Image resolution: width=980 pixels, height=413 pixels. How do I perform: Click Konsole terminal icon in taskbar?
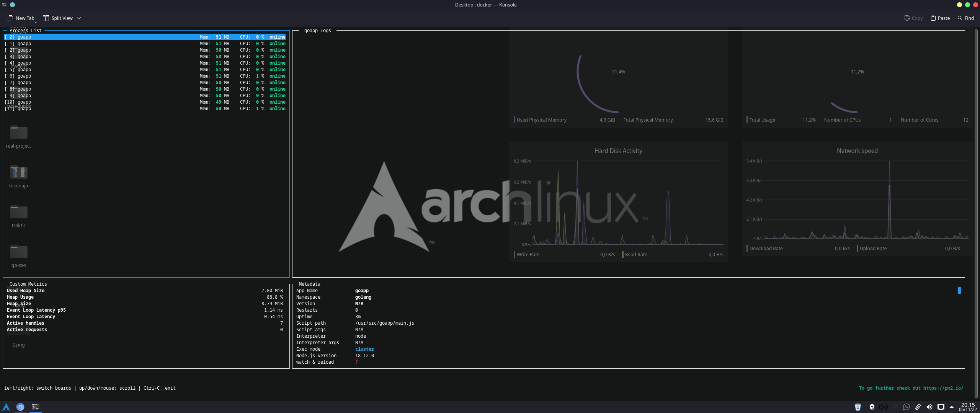[35, 407]
